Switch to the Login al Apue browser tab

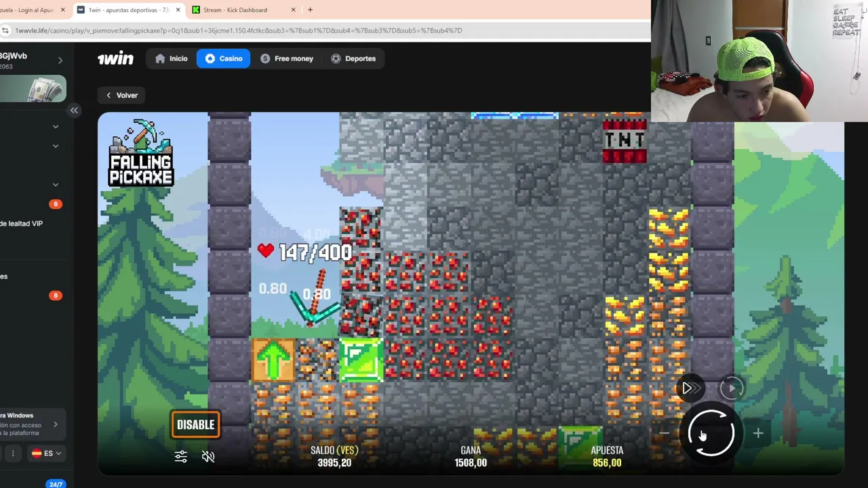click(27, 10)
